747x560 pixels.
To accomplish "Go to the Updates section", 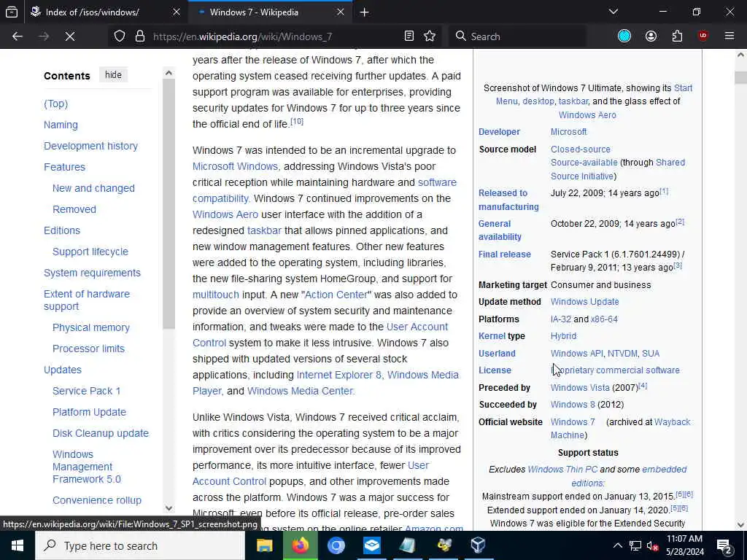I will coord(63,370).
